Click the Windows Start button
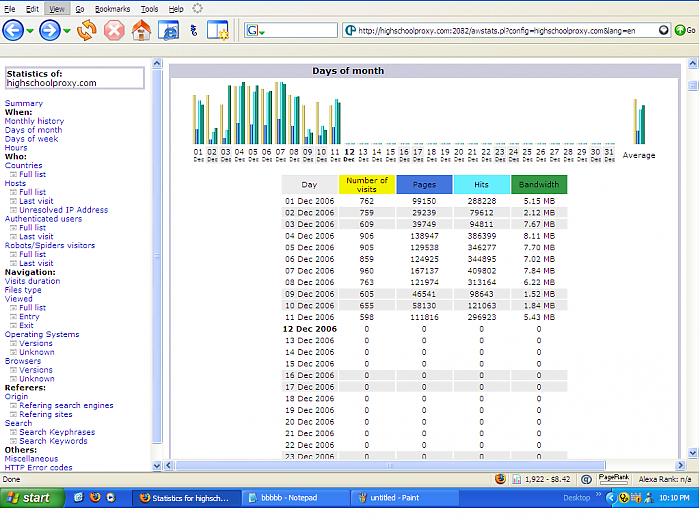 click(28, 497)
